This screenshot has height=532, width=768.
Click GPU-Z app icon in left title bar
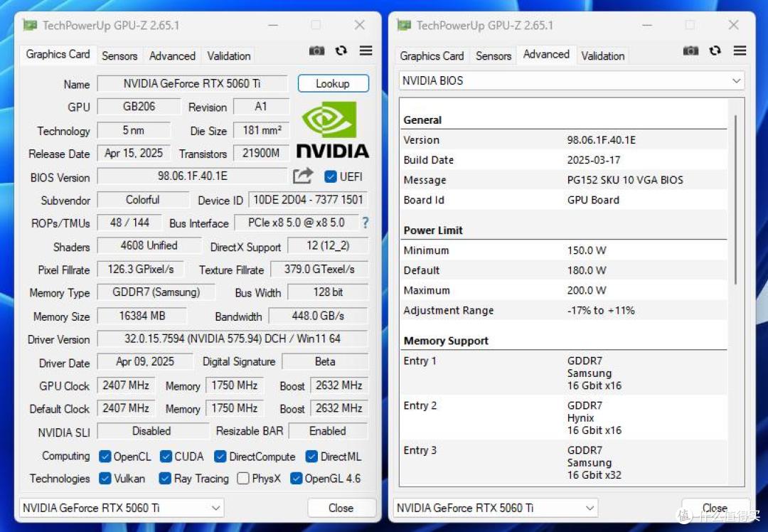(30, 25)
